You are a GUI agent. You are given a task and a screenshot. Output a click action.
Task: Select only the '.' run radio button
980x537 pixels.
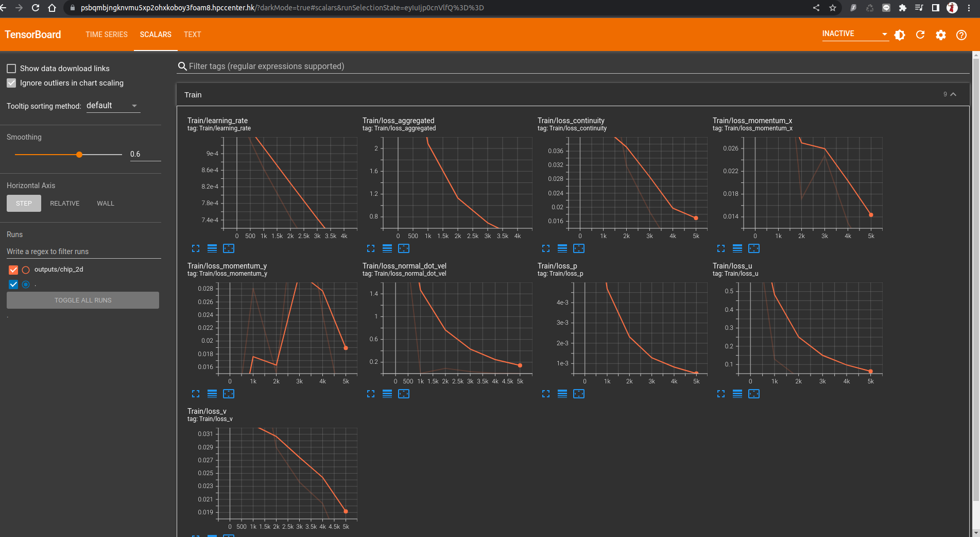click(26, 284)
